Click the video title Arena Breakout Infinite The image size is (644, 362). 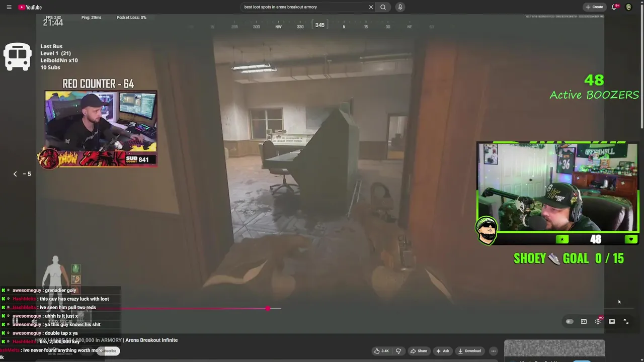[107, 340]
